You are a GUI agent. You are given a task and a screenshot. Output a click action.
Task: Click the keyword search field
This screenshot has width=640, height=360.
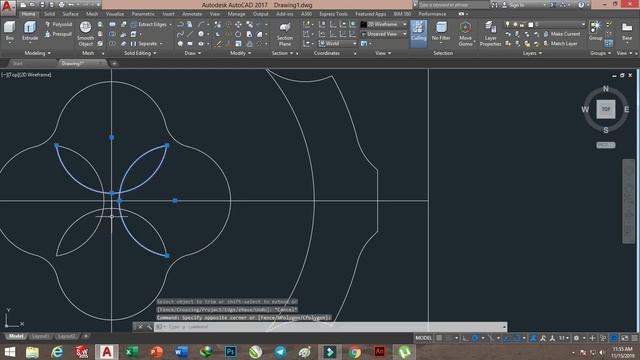[x=453, y=5]
